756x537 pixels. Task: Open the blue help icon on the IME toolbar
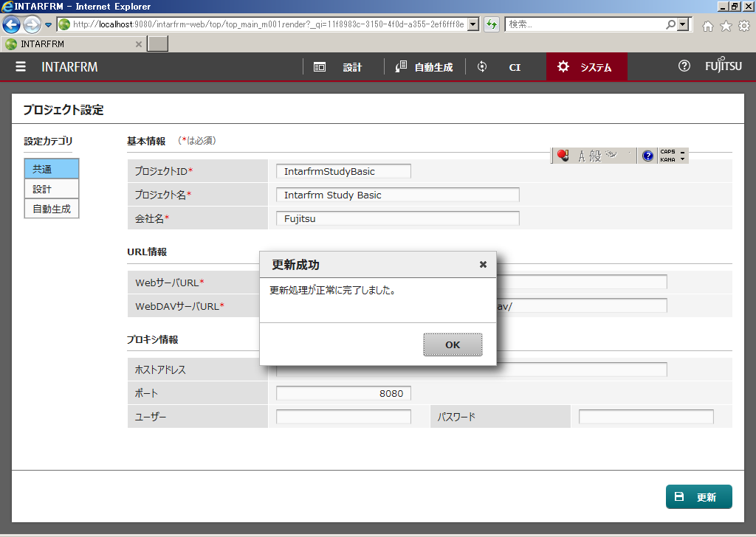[647, 155]
